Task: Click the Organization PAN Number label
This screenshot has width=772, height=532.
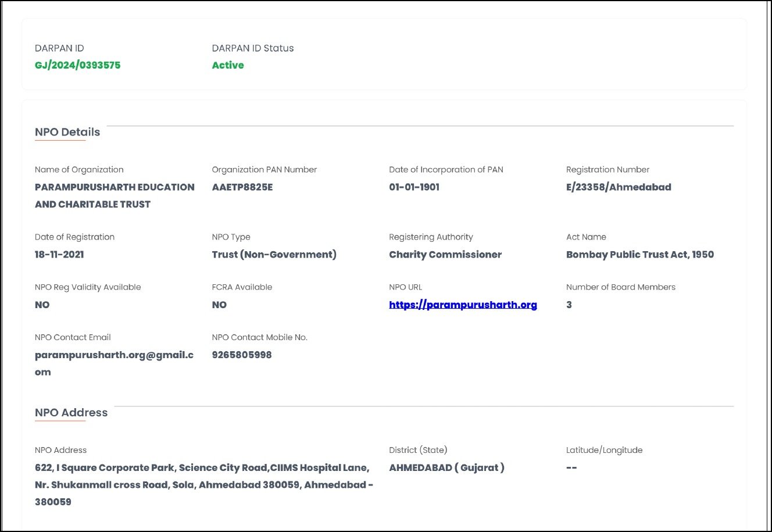Action: (x=265, y=170)
